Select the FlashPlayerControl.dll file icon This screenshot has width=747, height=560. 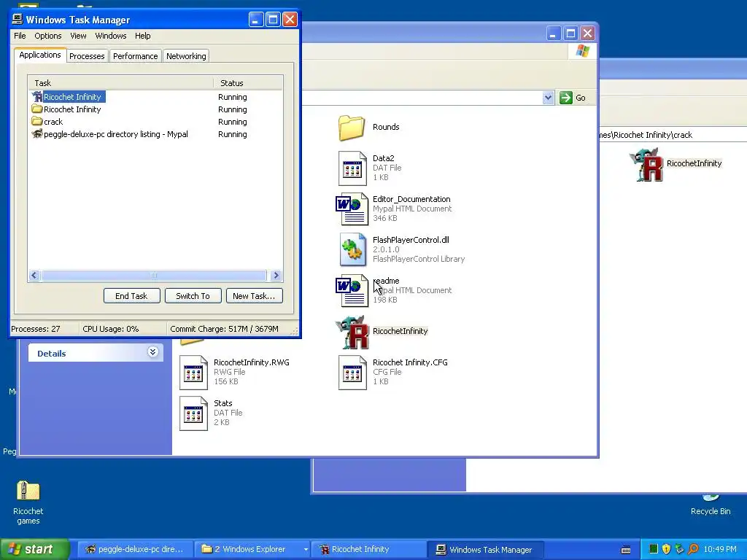(352, 249)
